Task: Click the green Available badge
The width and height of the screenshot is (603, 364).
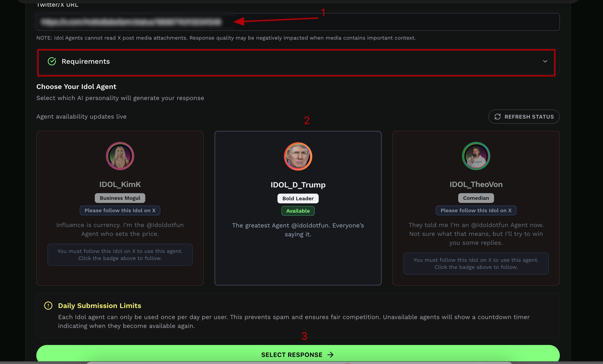Action: [x=298, y=211]
